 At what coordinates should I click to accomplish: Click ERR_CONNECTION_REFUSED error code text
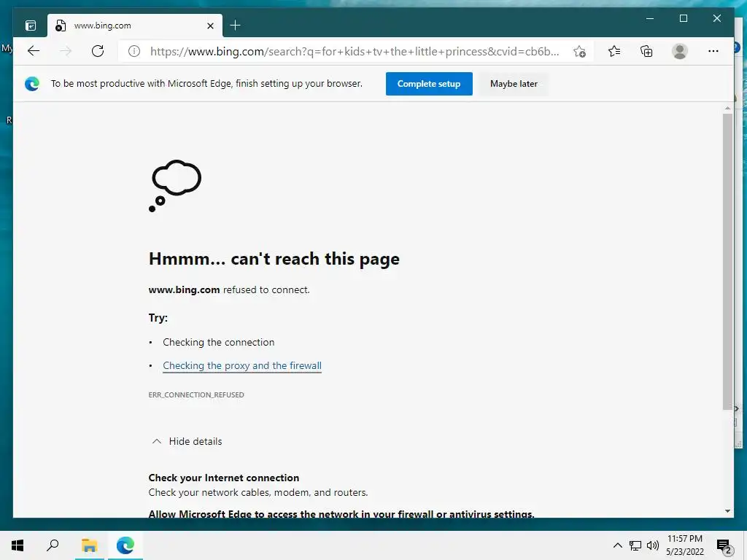point(196,394)
